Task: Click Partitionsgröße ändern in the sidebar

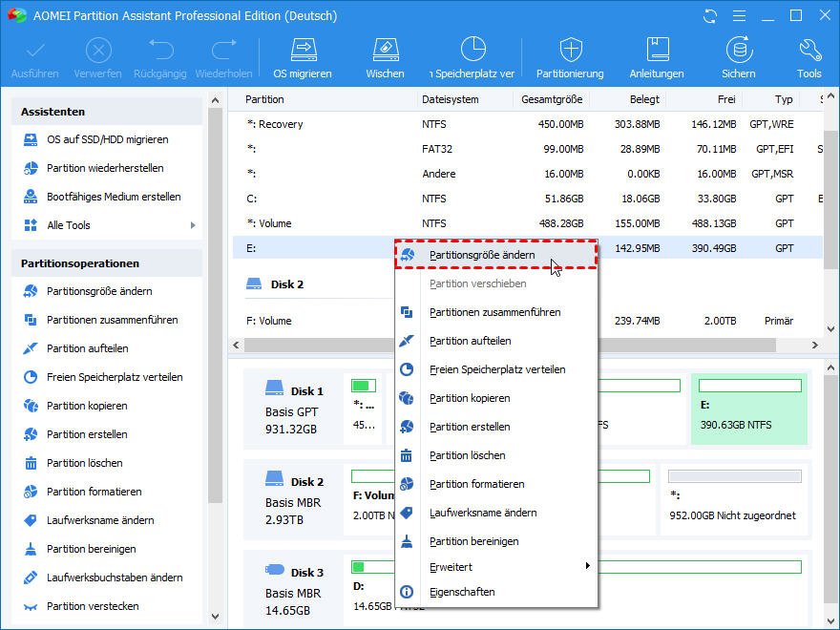Action: pyautogui.click(x=99, y=291)
